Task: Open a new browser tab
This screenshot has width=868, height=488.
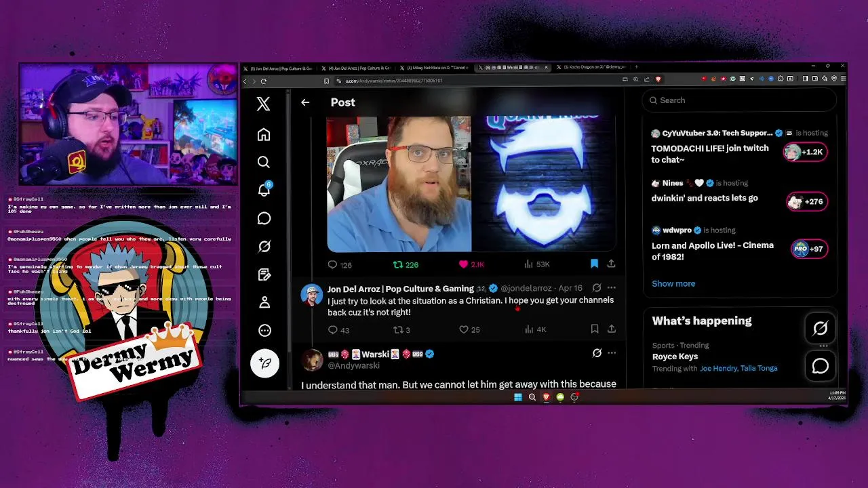Action: coord(636,67)
